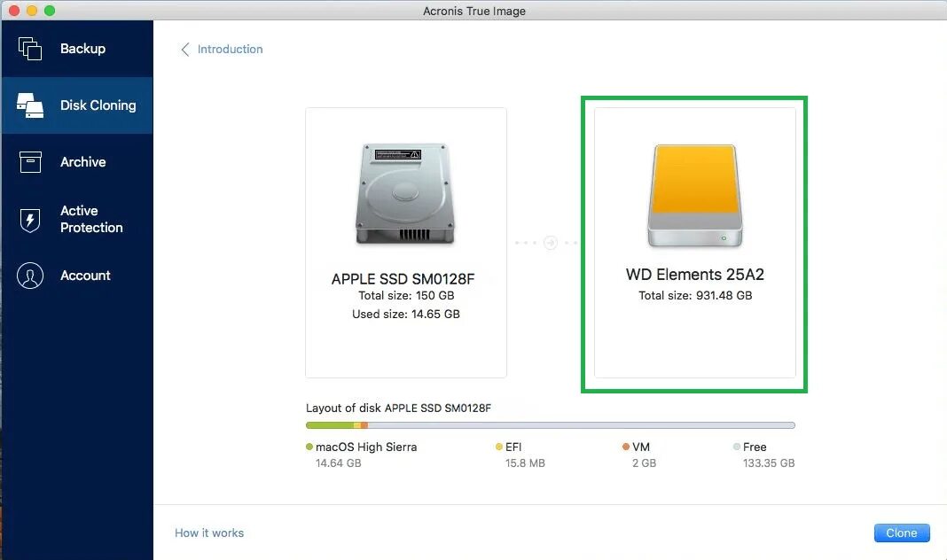The image size is (947, 560).
Task: Click the 'Free' space label
Action: click(755, 447)
